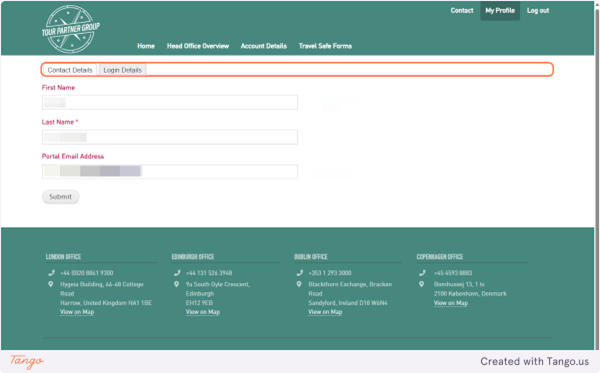600x373 pixels.
Task: Open the Contact page link
Action: (462, 11)
